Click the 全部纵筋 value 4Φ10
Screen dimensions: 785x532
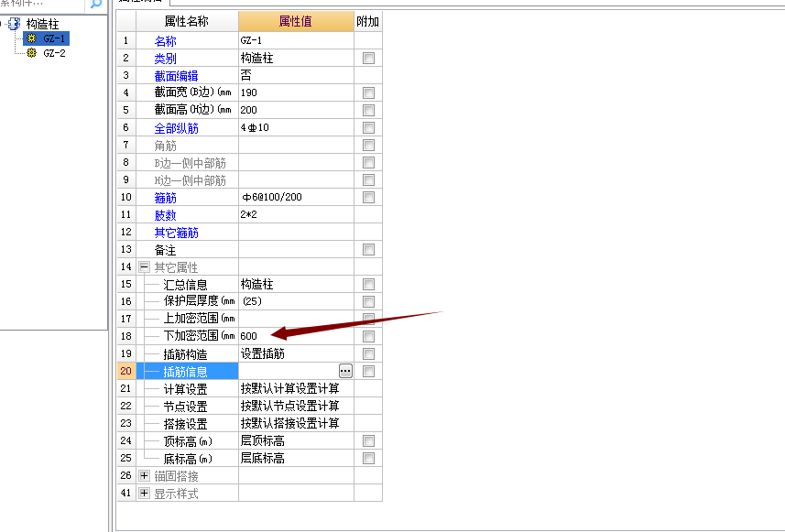tap(296, 127)
